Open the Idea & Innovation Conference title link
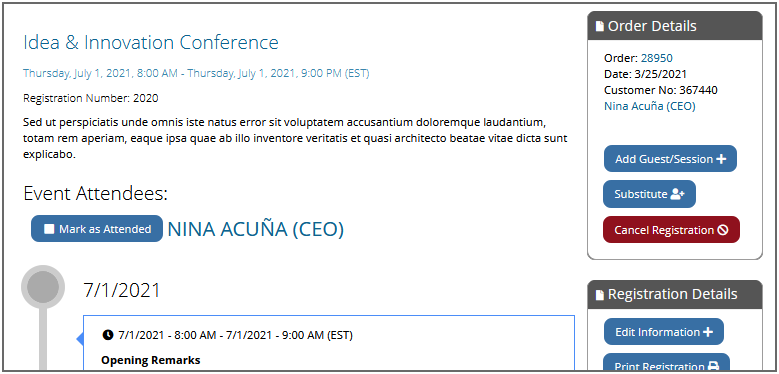The width and height of the screenshot is (779, 374). pos(151,43)
